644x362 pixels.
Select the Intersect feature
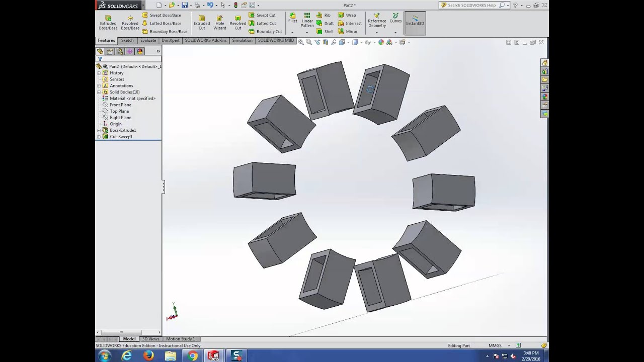point(350,23)
